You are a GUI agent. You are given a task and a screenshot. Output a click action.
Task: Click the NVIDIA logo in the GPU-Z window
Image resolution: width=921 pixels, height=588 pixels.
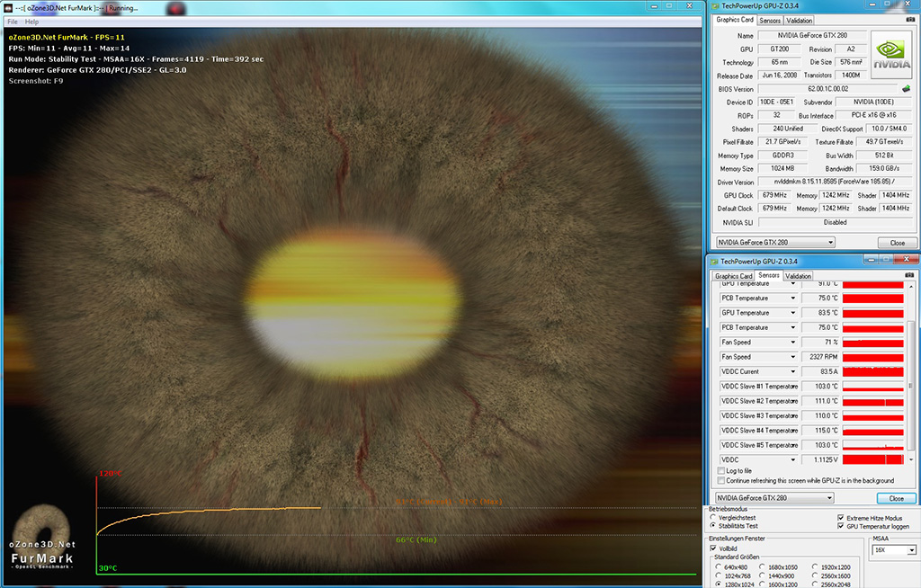pos(891,55)
